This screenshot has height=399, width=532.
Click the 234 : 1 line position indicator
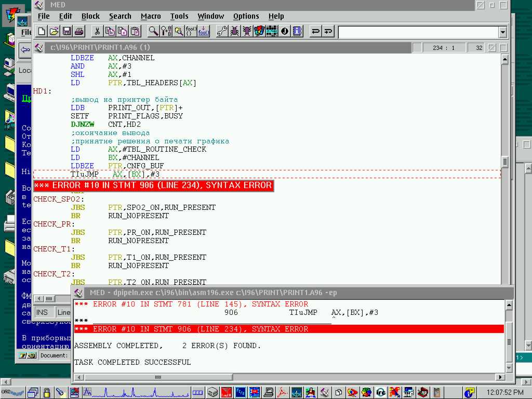444,48
